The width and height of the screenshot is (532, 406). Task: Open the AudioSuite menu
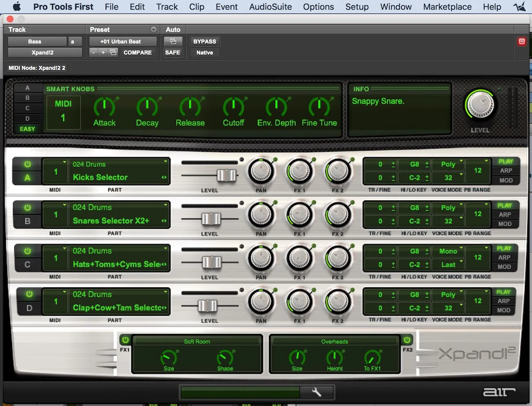click(270, 7)
